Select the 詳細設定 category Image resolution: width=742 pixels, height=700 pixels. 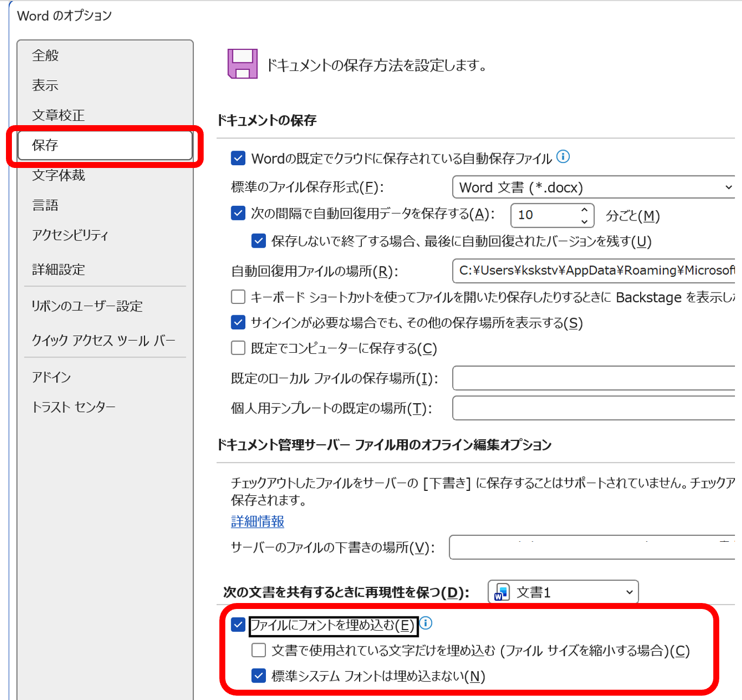[x=58, y=269]
